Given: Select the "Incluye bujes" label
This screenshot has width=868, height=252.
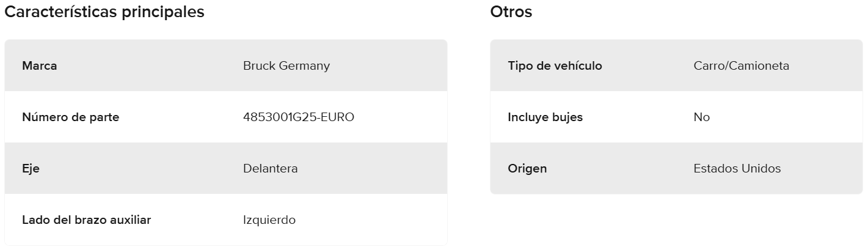Looking at the screenshot, I should 545,117.
